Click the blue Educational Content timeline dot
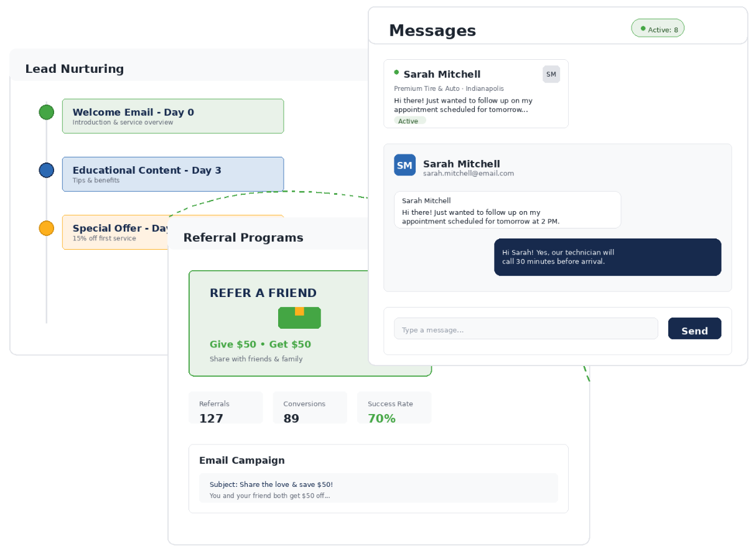 (47, 170)
